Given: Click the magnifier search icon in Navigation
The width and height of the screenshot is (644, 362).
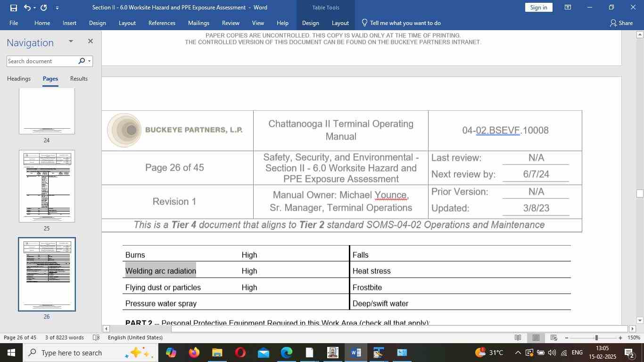Looking at the screenshot, I should (81, 61).
